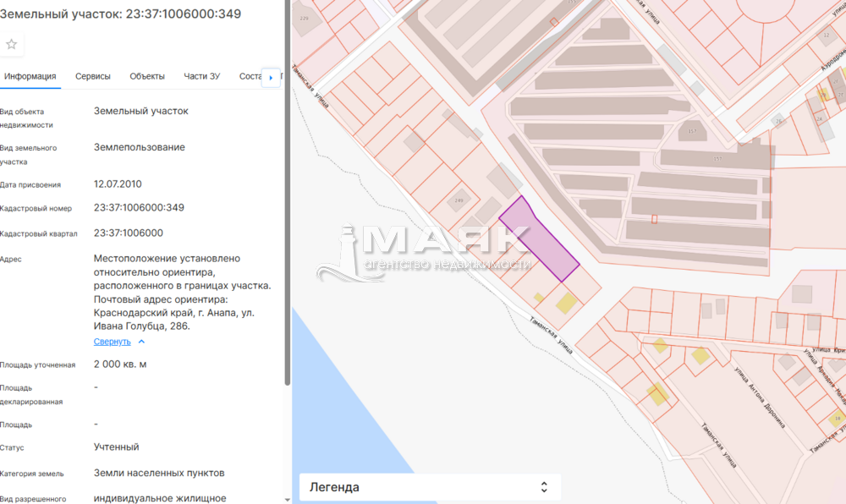
Task: Open the Сервисы tab
Action: point(93,76)
